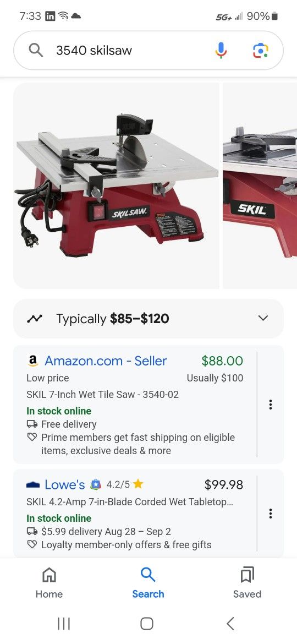Tap the Android back navigation arrow
This screenshot has width=297, height=644.
coord(230,624)
